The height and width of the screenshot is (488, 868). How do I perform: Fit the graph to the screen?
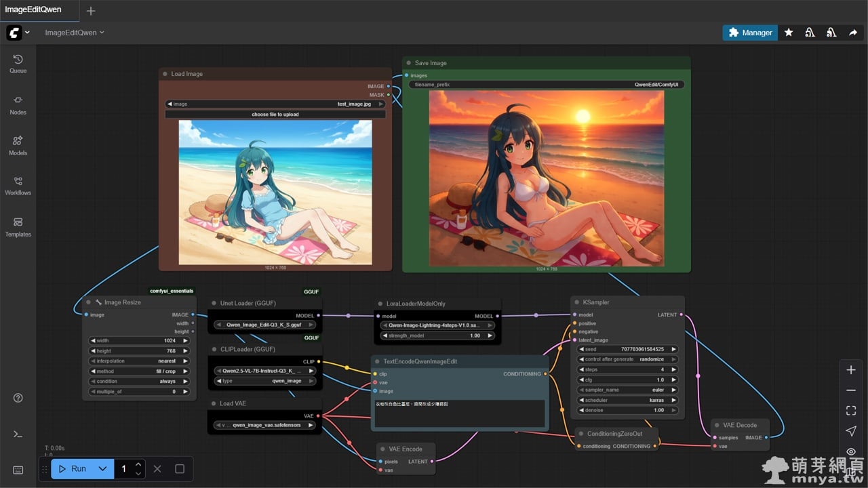pos(851,410)
